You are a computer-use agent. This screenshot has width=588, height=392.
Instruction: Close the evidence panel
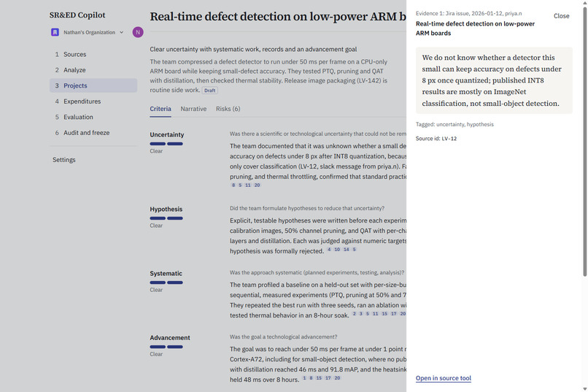(x=562, y=16)
